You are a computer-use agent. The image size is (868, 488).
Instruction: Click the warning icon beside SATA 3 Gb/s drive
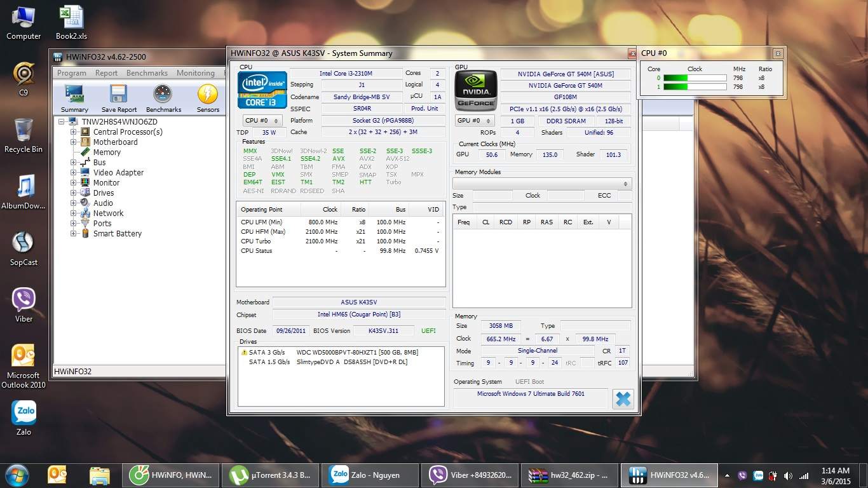point(244,352)
